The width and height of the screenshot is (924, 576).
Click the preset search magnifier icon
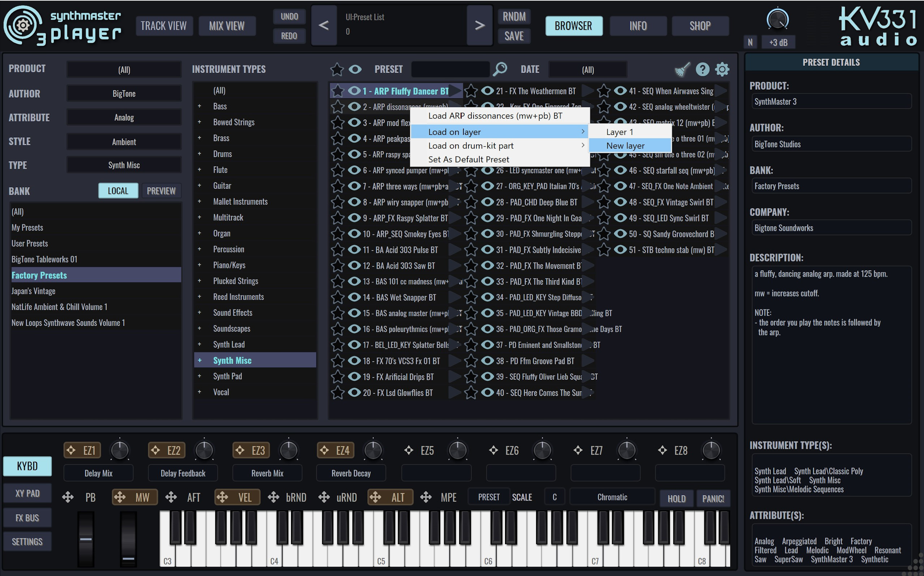click(500, 69)
